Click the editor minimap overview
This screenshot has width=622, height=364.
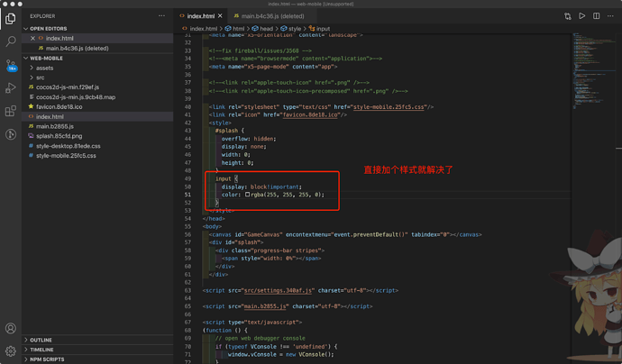pos(592,71)
